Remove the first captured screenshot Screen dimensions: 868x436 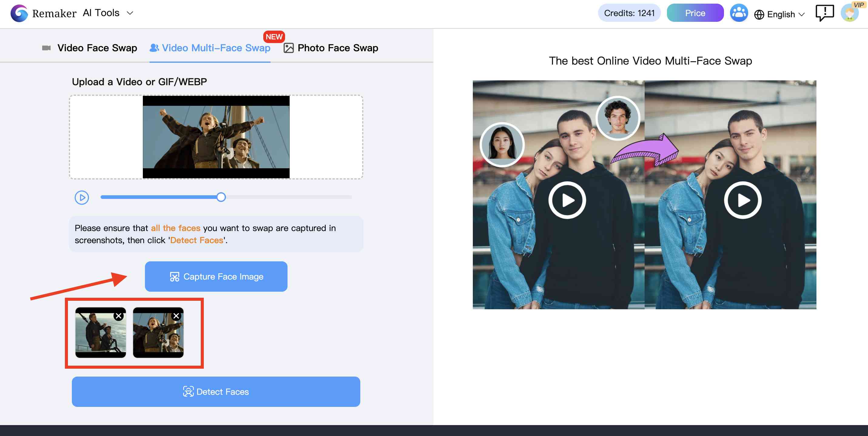(119, 316)
